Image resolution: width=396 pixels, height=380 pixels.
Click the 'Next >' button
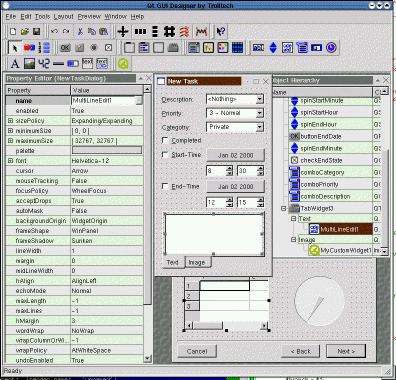[346, 351]
